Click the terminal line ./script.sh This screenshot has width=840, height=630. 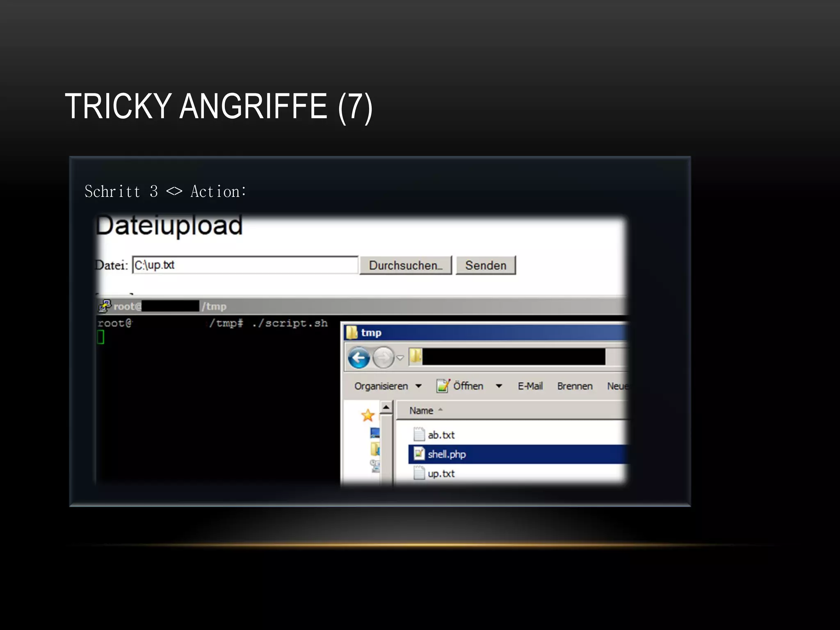290,323
